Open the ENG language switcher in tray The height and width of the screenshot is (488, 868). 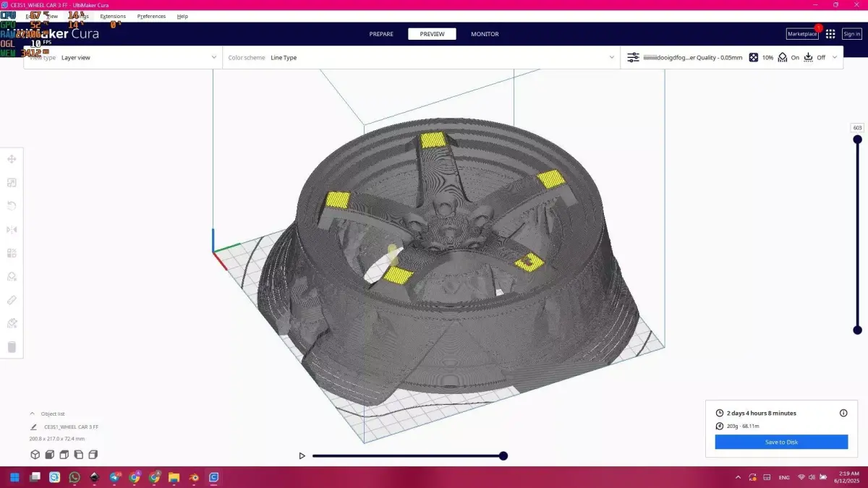[x=784, y=477]
